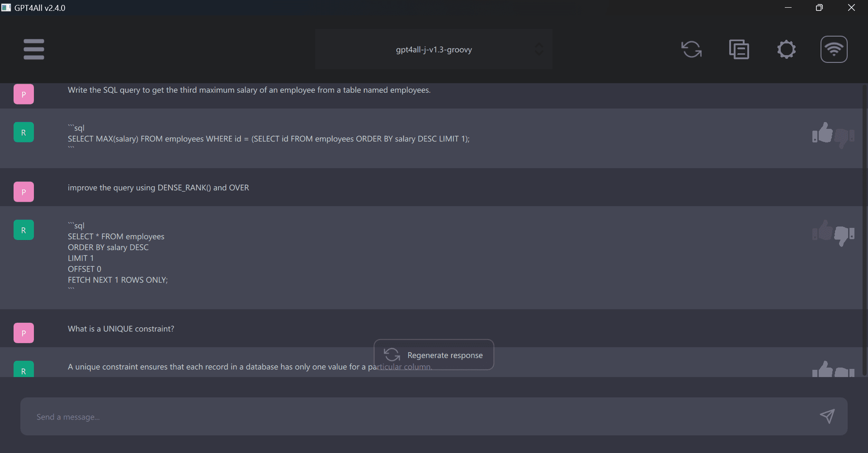Click the P avatar beside UNIQUE constraint question
Image resolution: width=868 pixels, height=453 pixels.
24,333
